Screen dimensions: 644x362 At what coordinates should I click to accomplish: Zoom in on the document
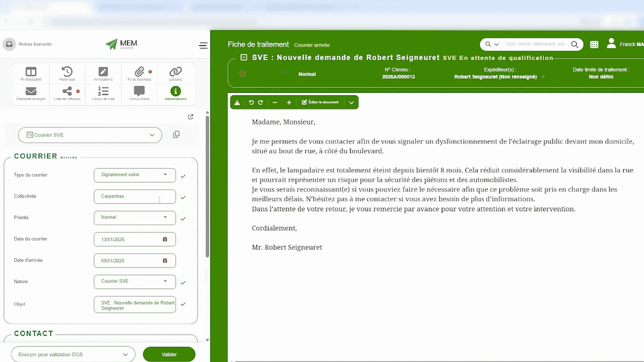pyautogui.click(x=289, y=103)
